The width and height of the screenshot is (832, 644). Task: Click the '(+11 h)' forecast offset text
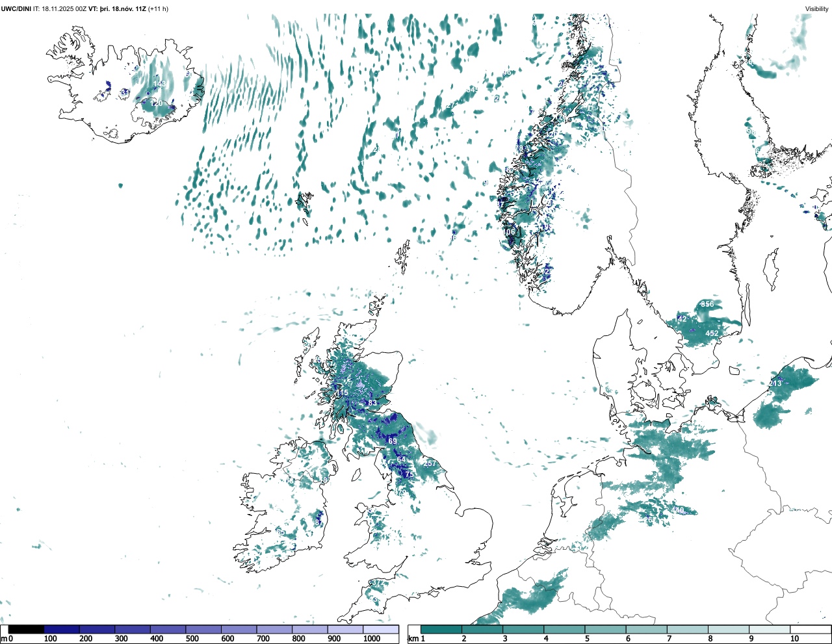[158, 9]
